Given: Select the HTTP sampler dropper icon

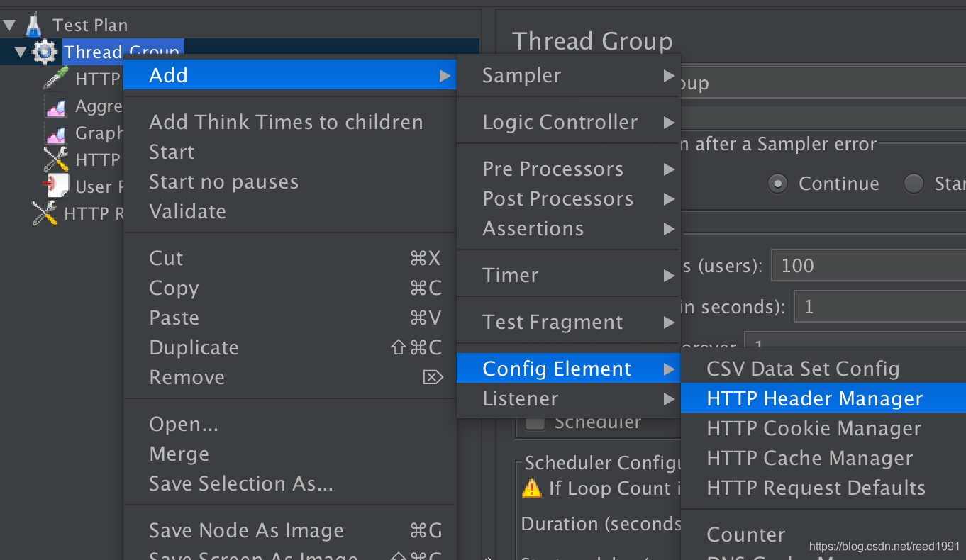Looking at the screenshot, I should coord(55,78).
